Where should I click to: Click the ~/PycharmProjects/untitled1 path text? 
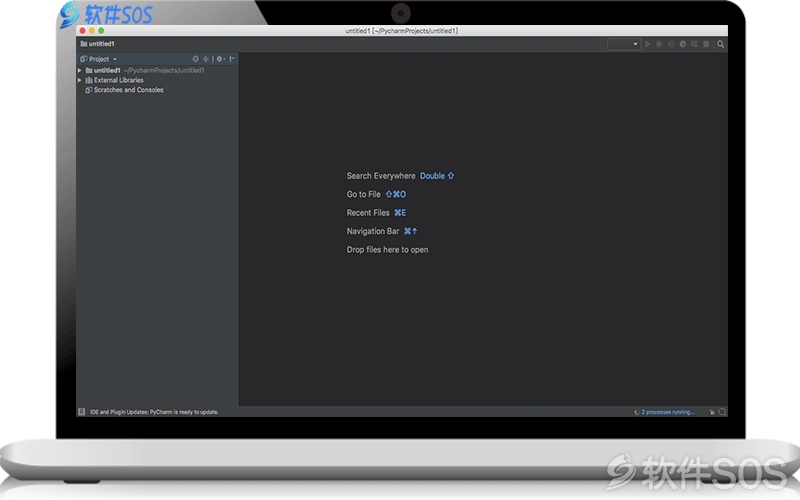[164, 70]
